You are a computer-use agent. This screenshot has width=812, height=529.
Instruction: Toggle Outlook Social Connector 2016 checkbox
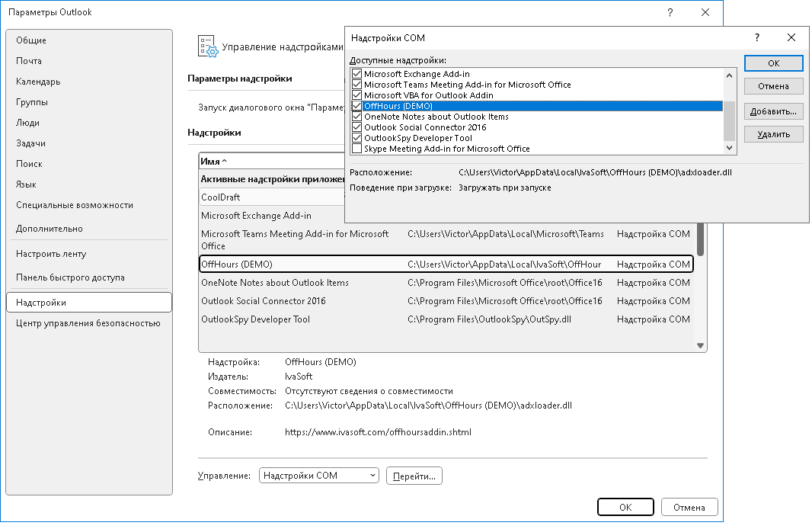[x=356, y=127]
